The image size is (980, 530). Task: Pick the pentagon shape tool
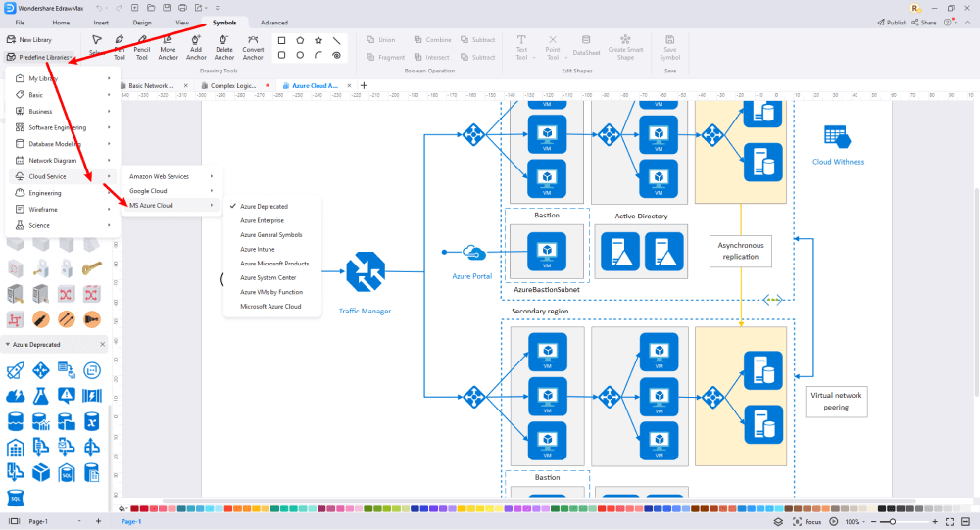300,40
